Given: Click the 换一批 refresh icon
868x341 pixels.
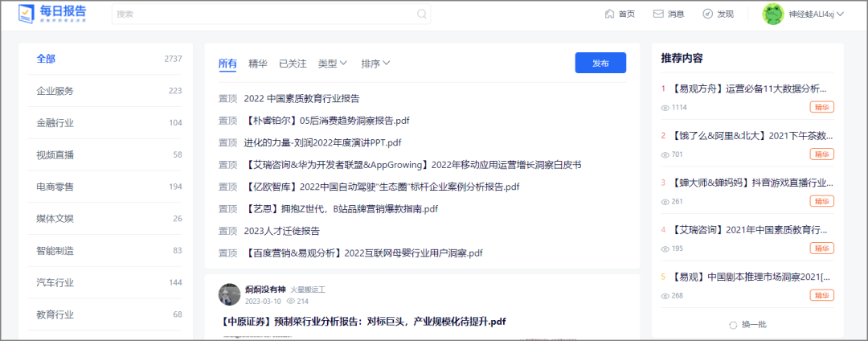Looking at the screenshot, I should tap(734, 325).
